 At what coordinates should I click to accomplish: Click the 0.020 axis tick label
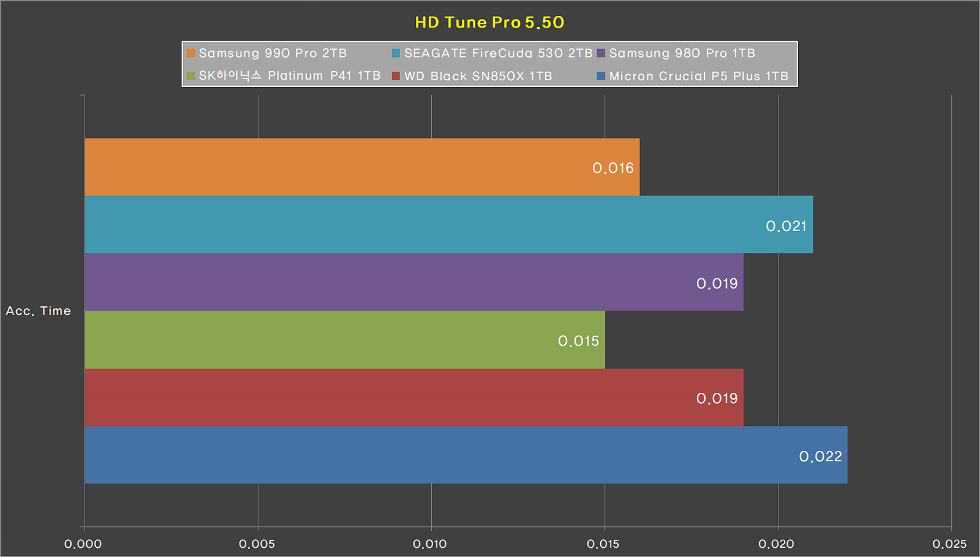(x=777, y=544)
